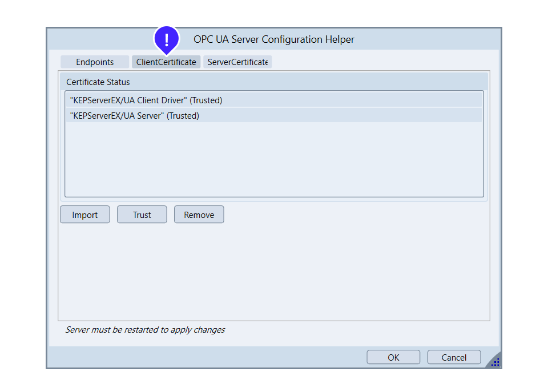Remove the selected certificate

[x=199, y=215]
